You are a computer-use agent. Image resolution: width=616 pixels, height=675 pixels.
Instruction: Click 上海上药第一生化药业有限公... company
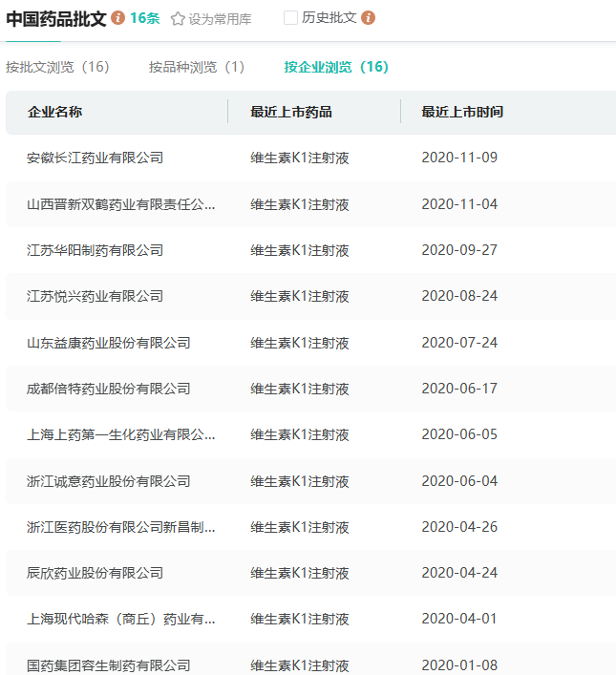[x=121, y=434]
